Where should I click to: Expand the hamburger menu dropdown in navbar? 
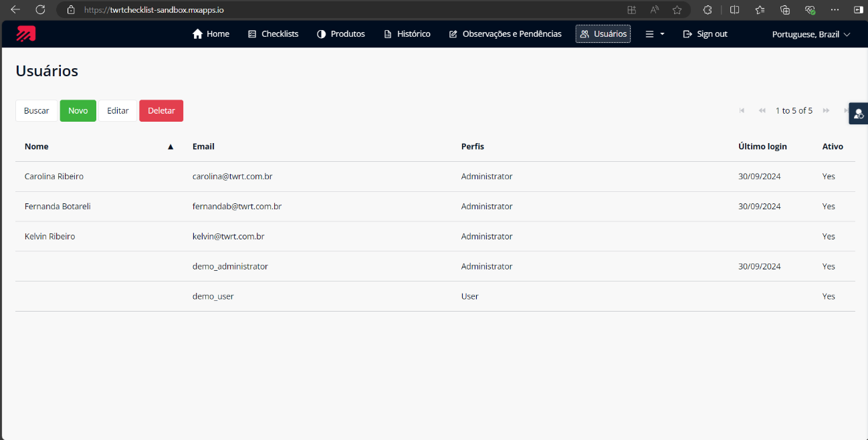point(655,34)
